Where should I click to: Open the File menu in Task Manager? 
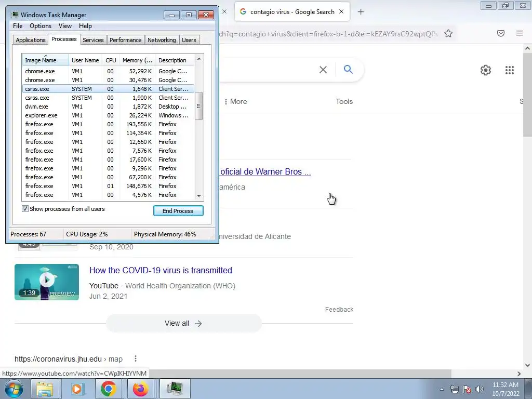click(x=18, y=26)
